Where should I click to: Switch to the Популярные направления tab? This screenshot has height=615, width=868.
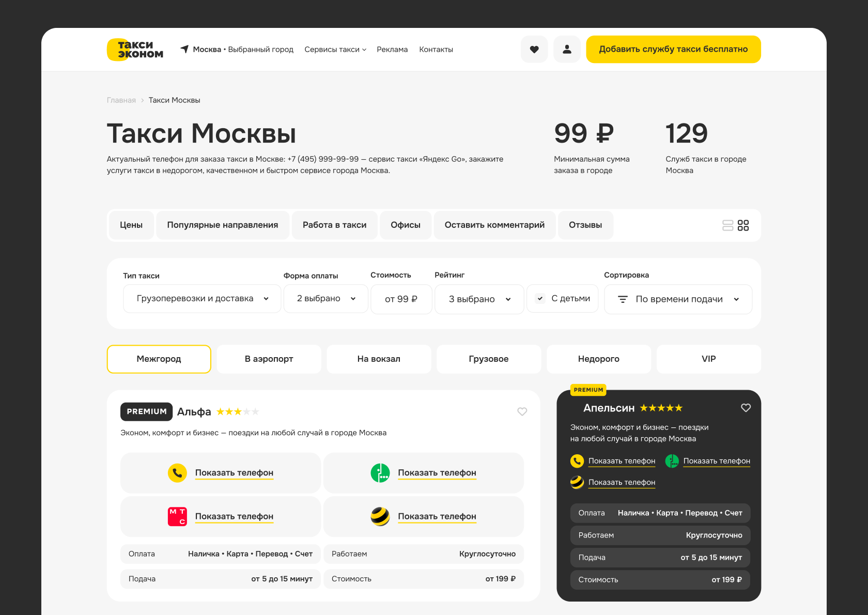(223, 225)
